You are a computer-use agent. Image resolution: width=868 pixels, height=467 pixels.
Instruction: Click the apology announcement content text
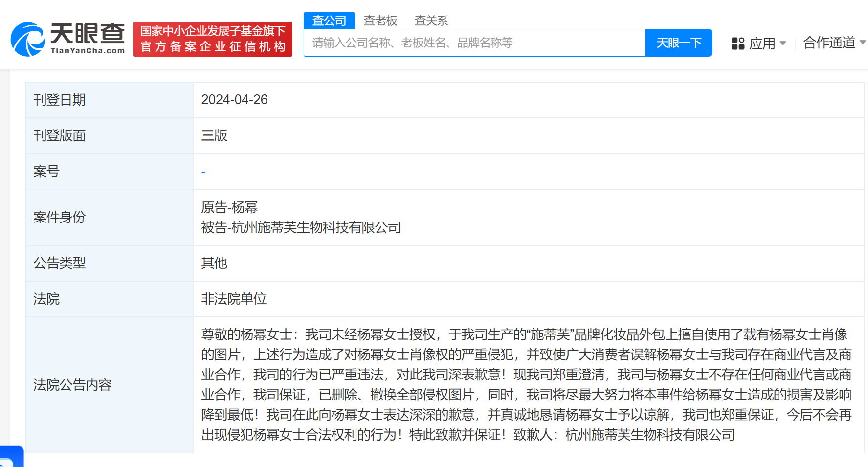526,385
